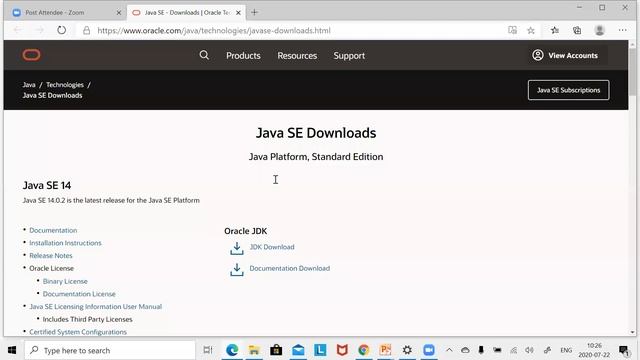This screenshot has width=640, height=360.
Task: Open browser Settings and more menu
Action: (622, 30)
